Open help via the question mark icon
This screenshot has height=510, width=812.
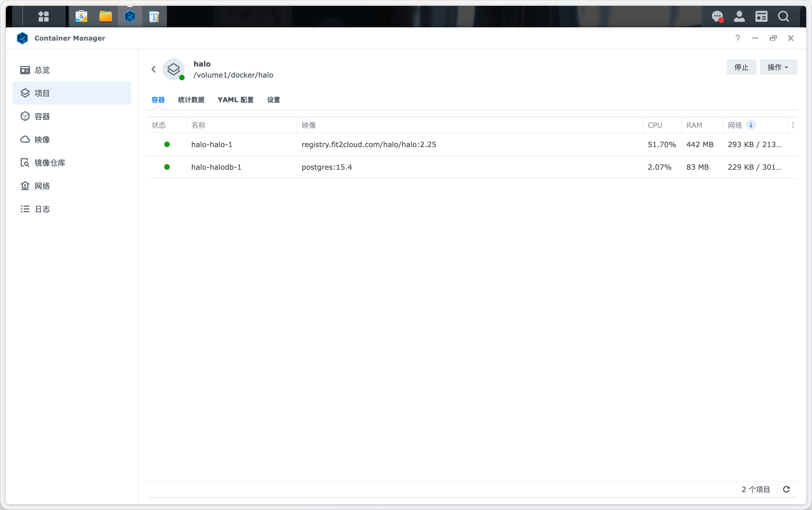pyautogui.click(x=737, y=38)
